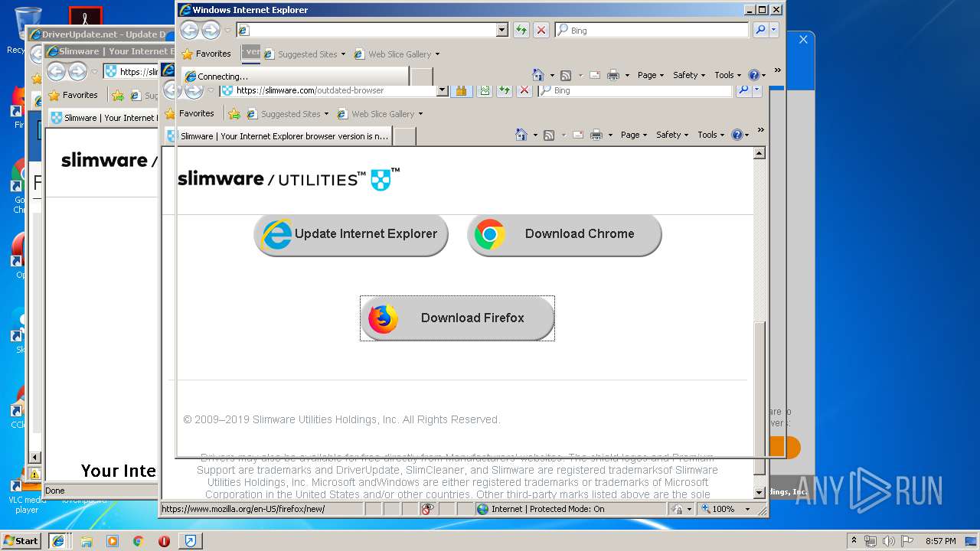
Task: Expand the command bar overflow chevron in slimware window
Action: pyautogui.click(x=760, y=130)
